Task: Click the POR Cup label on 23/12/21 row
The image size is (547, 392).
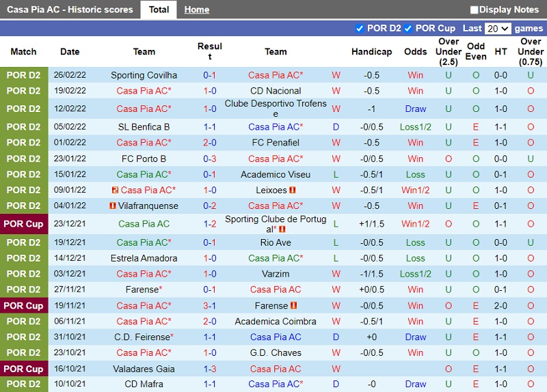Action: coord(24,224)
